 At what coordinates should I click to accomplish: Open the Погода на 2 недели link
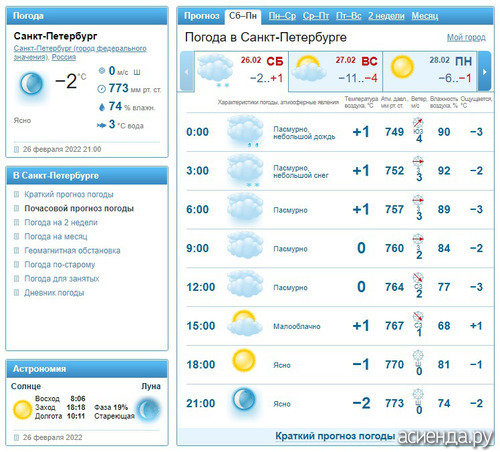(x=61, y=222)
